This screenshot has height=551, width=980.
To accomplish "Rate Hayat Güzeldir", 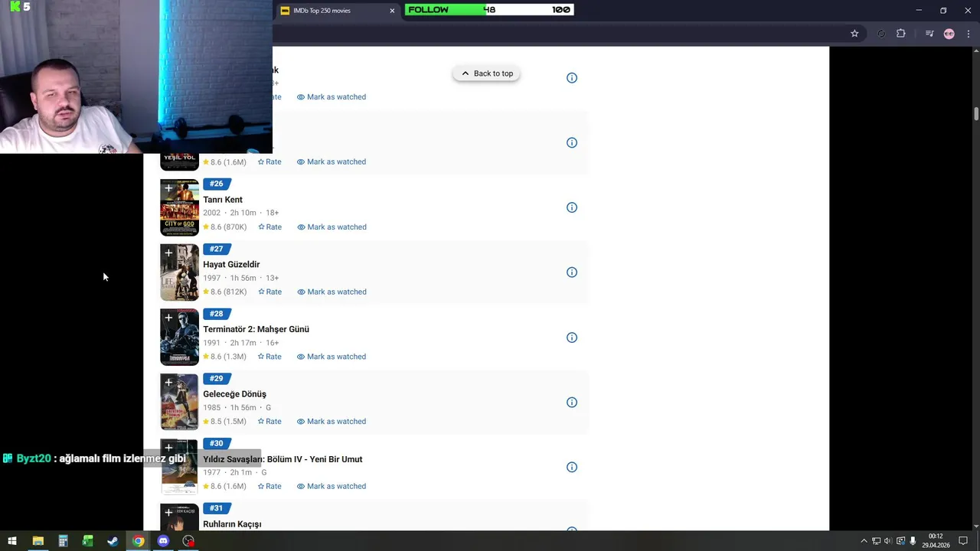I will 269,292.
